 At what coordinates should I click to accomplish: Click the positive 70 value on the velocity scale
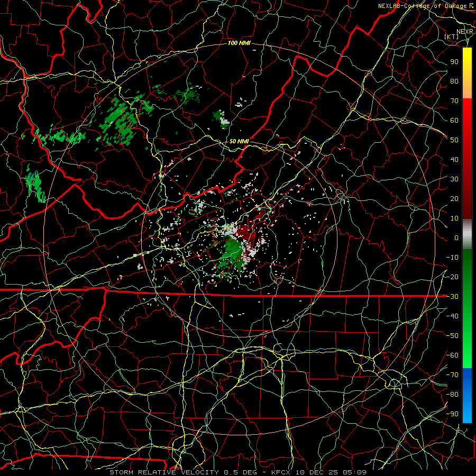coord(454,101)
